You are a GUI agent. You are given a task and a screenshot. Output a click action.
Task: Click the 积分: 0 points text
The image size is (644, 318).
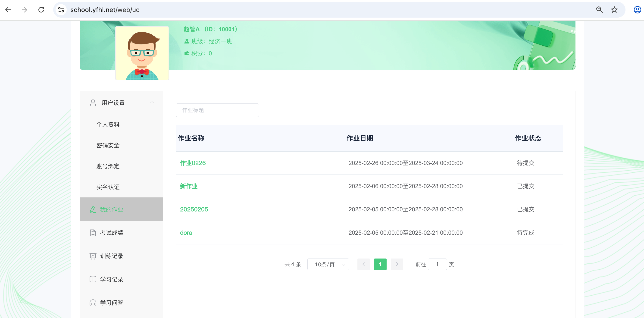(x=201, y=53)
